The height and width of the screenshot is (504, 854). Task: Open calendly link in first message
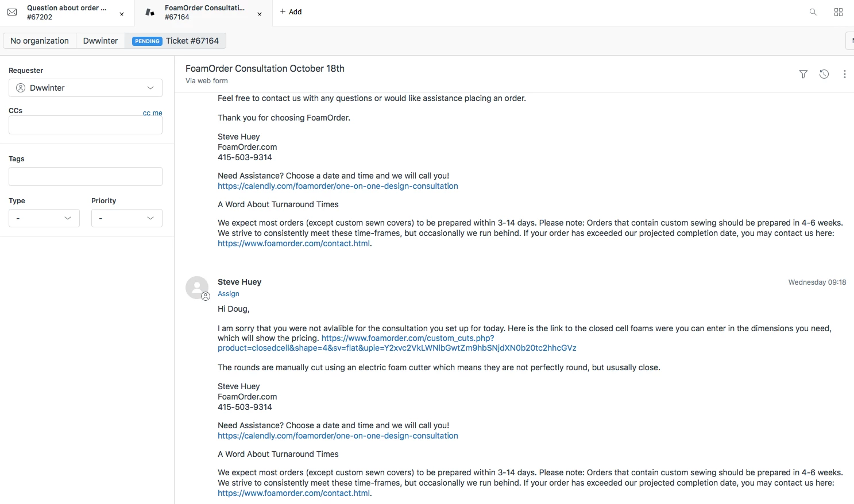click(338, 186)
